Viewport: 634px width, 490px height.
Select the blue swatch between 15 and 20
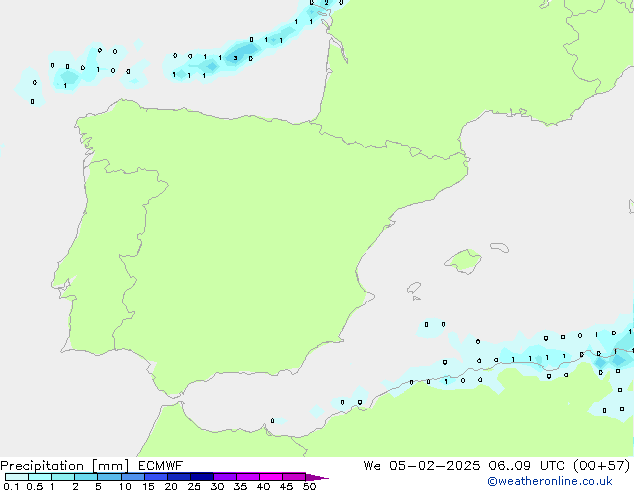coord(156,477)
